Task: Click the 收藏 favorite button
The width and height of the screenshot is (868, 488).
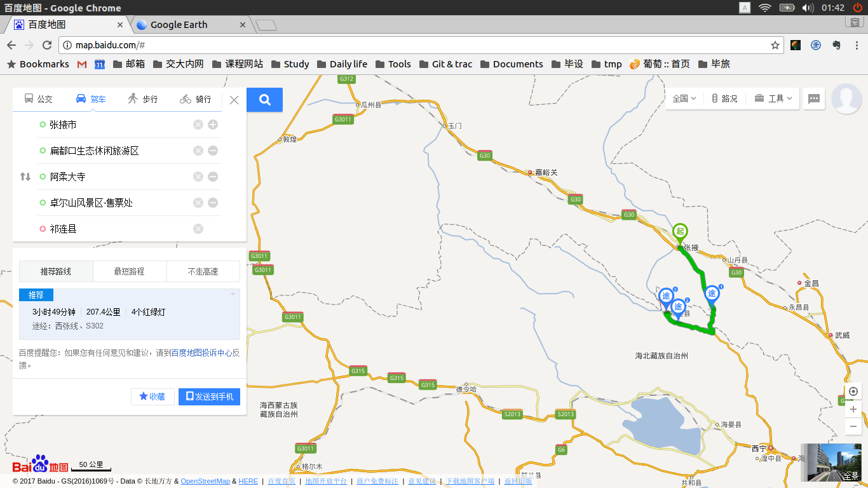Action: (153, 396)
